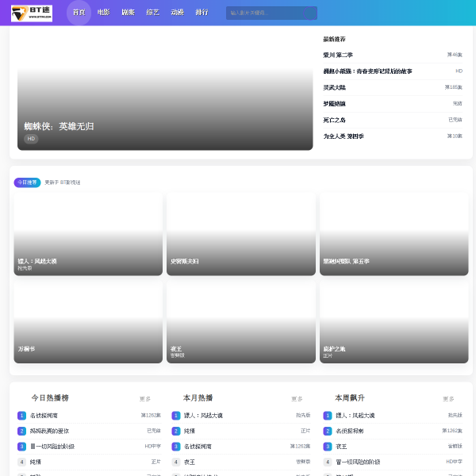Open rank 4 entry in 本周飙升
The width and height of the screenshot is (476, 476).
pyautogui.click(x=393, y=462)
